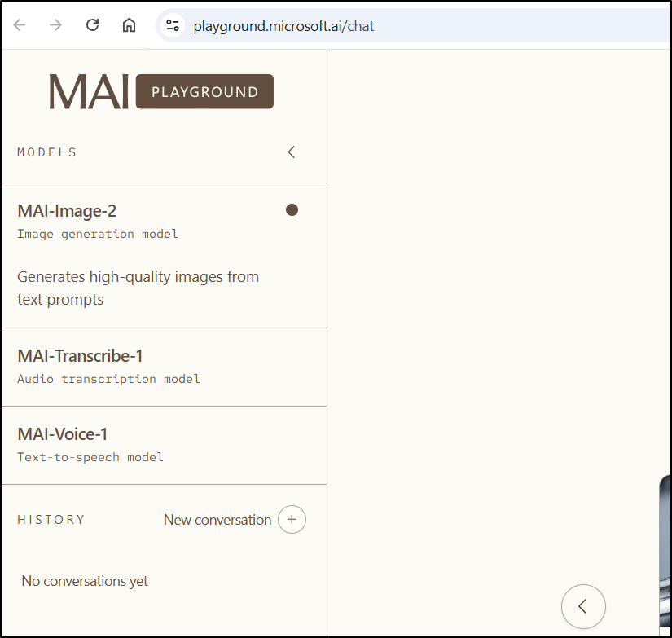Collapse the Models sidebar with chevron

pyautogui.click(x=292, y=152)
